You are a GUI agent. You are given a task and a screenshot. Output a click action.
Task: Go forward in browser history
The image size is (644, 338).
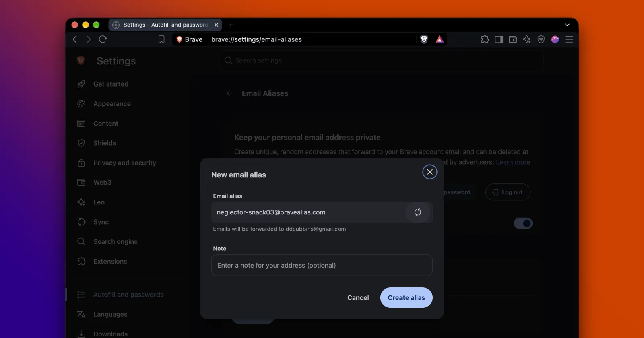(x=89, y=39)
